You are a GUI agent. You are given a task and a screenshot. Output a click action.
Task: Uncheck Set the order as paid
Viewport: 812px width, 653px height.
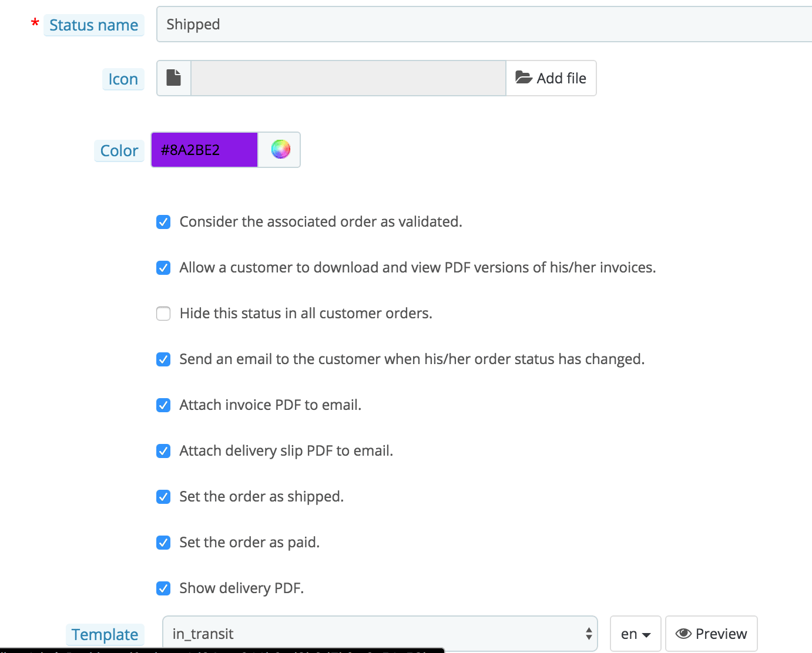[163, 543]
